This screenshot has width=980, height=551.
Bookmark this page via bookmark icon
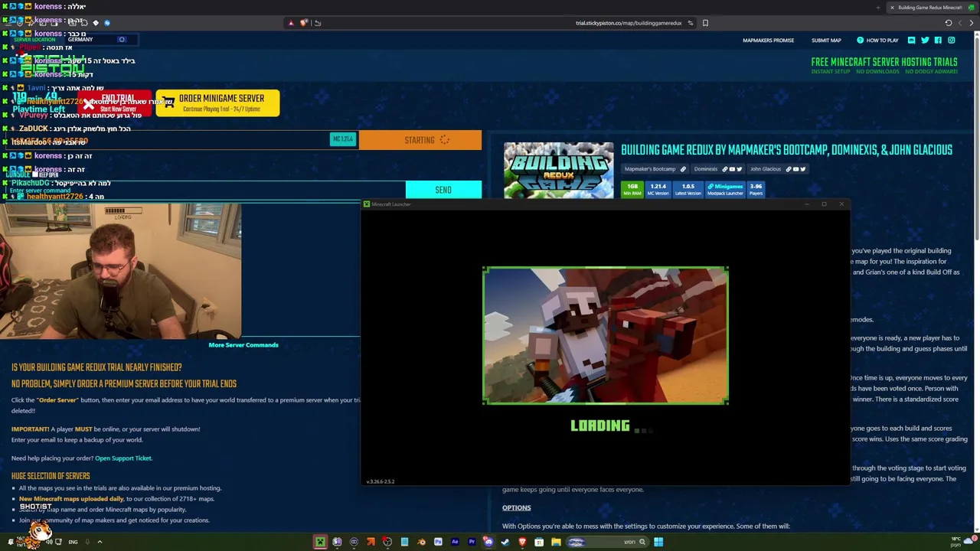pos(705,23)
